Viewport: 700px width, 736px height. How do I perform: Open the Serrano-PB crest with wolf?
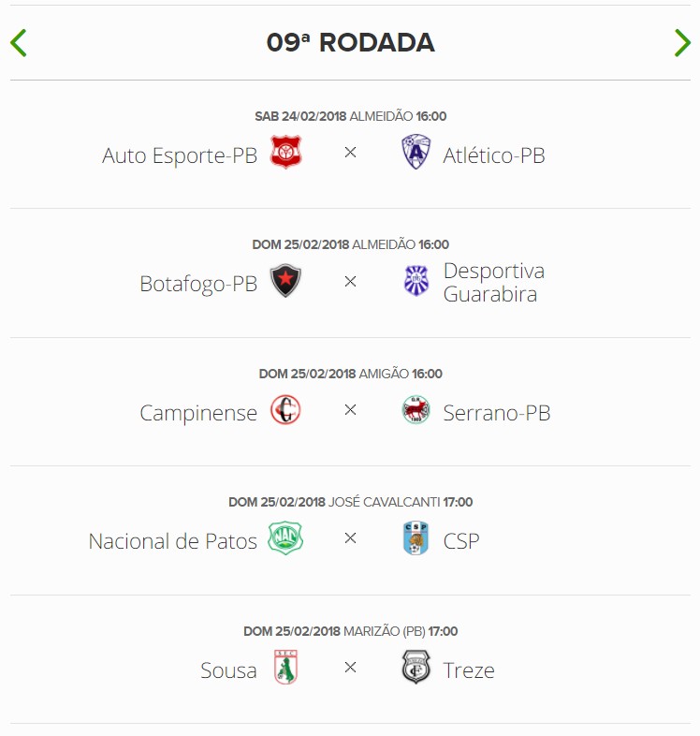tap(416, 410)
